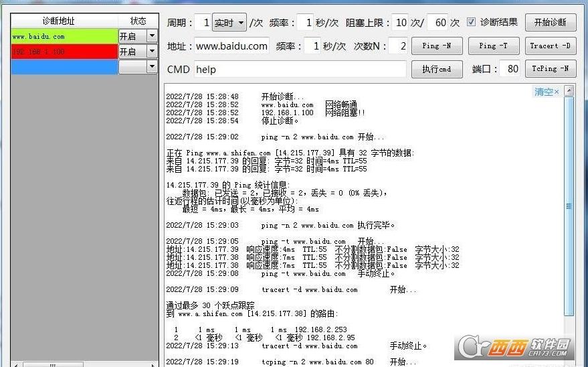Click the address list horizontal scrollbar thumb

pyautogui.click(x=53, y=364)
